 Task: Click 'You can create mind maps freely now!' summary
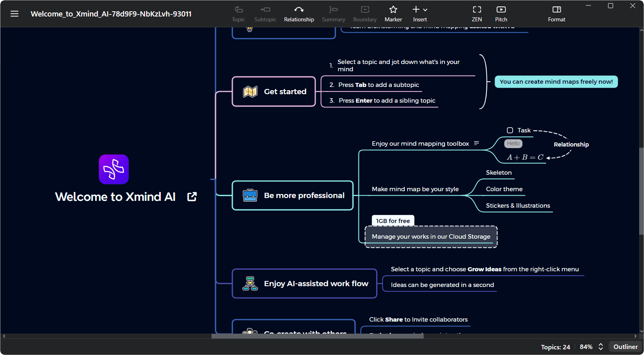[x=556, y=82]
